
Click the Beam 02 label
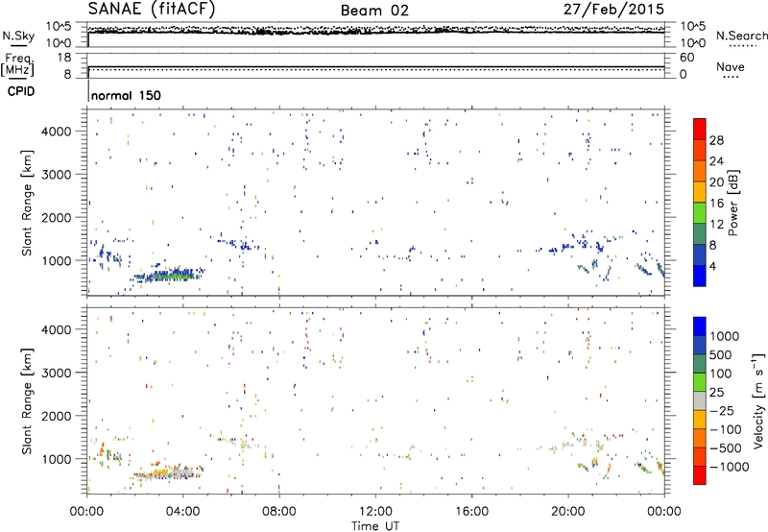coord(374,11)
